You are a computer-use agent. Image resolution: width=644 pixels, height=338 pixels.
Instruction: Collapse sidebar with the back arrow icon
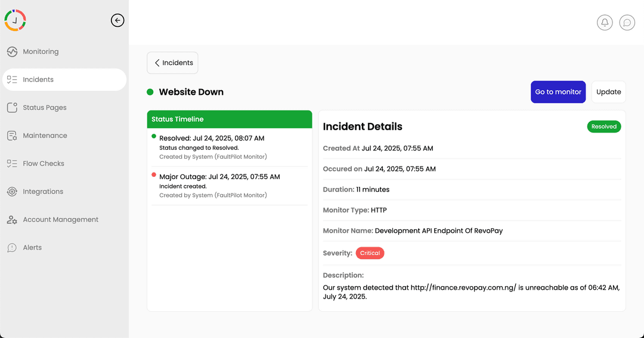click(117, 20)
